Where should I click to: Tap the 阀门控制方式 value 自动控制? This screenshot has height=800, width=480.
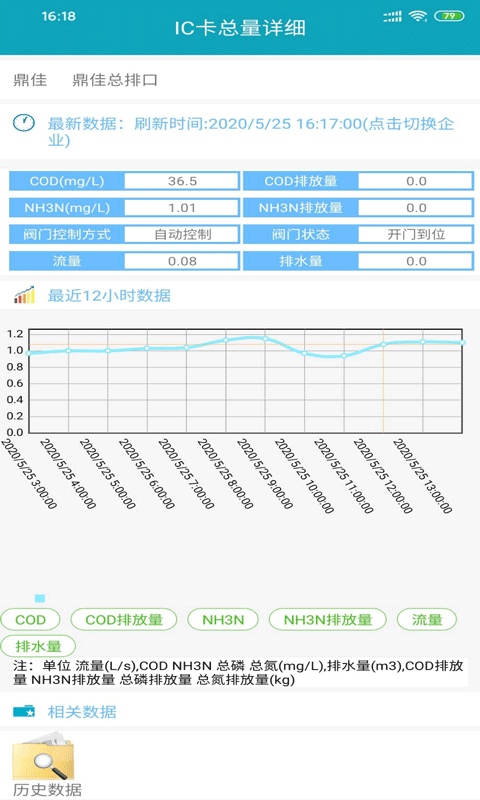pyautogui.click(x=182, y=234)
